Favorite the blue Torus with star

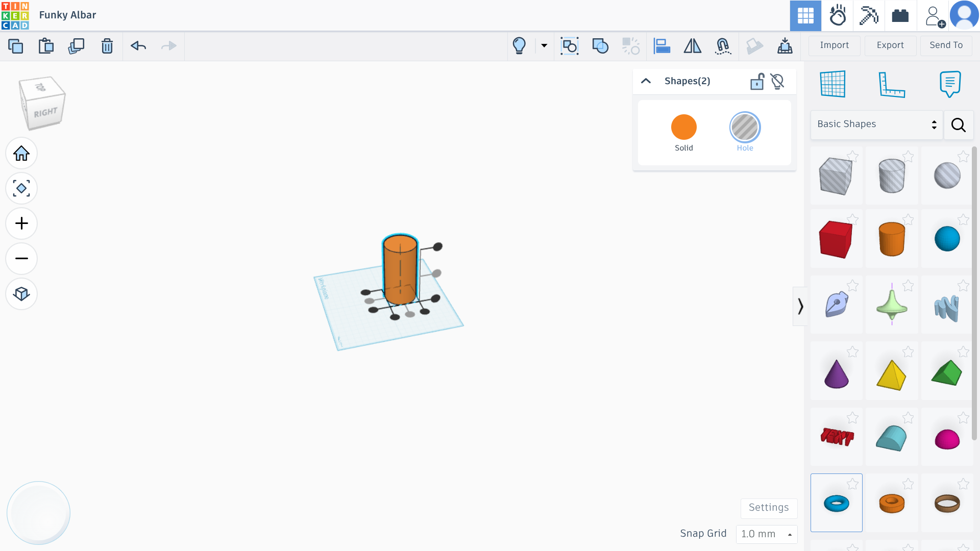[852, 484]
